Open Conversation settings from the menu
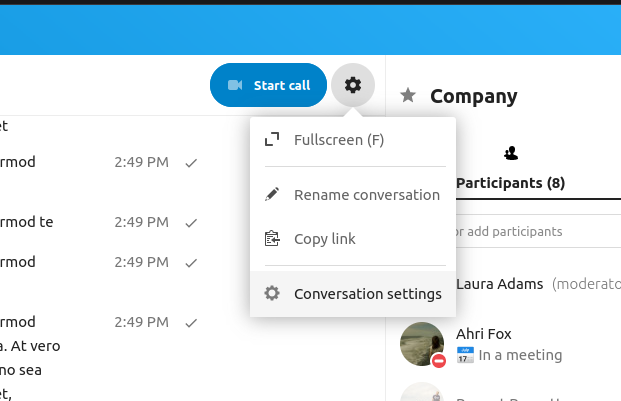 367,294
